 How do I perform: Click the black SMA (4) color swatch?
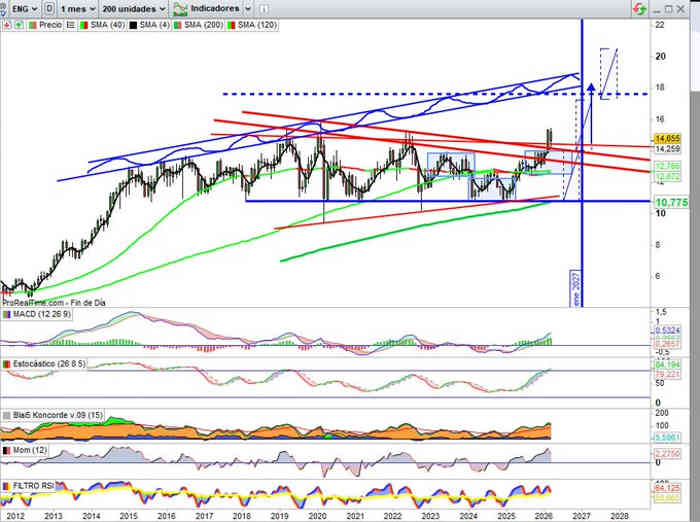[x=133, y=25]
